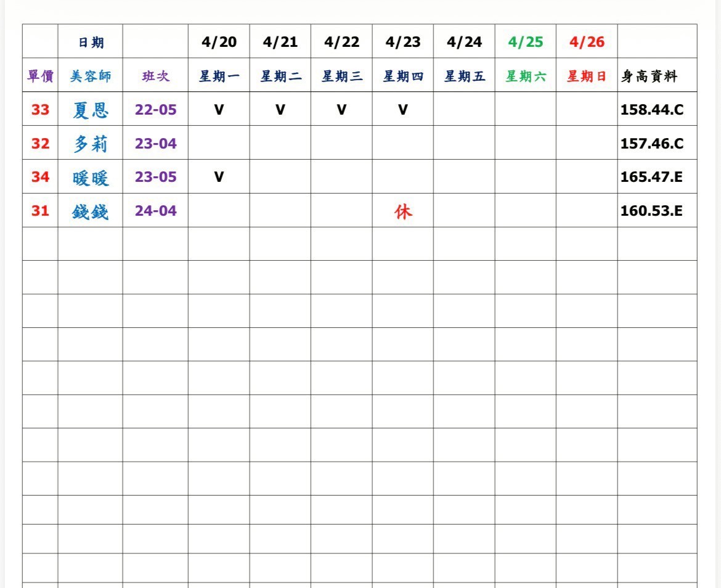This screenshot has height=588, width=721.
Task: Click the 單價 column header
Action: pos(40,76)
